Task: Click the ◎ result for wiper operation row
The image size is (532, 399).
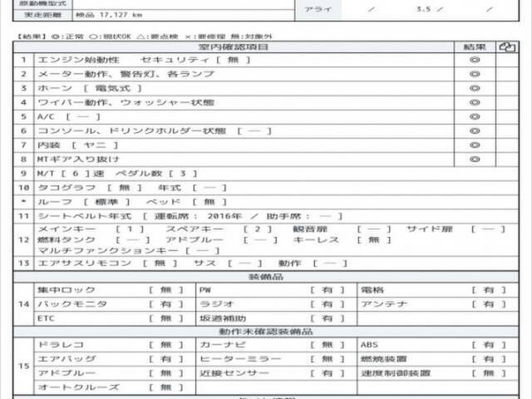Action: click(x=475, y=103)
